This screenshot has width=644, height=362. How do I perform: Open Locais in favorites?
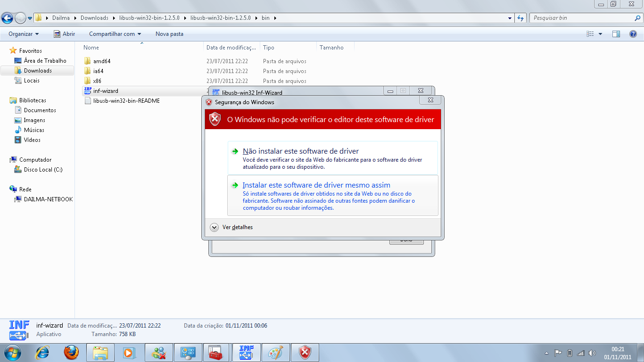pyautogui.click(x=32, y=81)
